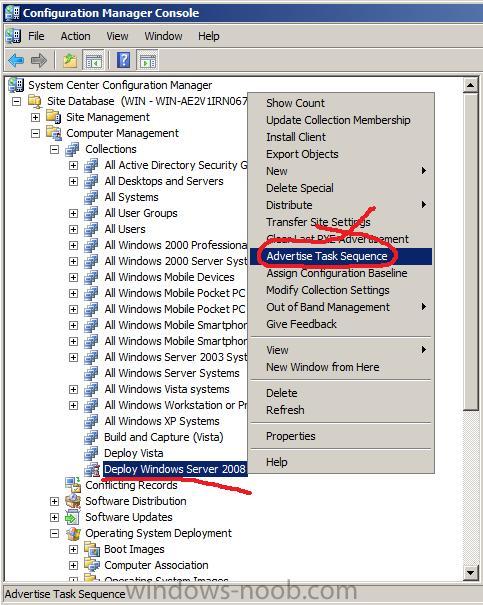This screenshot has height=605, width=483.
Task: Click the Software Distribution icon
Action: 73,501
